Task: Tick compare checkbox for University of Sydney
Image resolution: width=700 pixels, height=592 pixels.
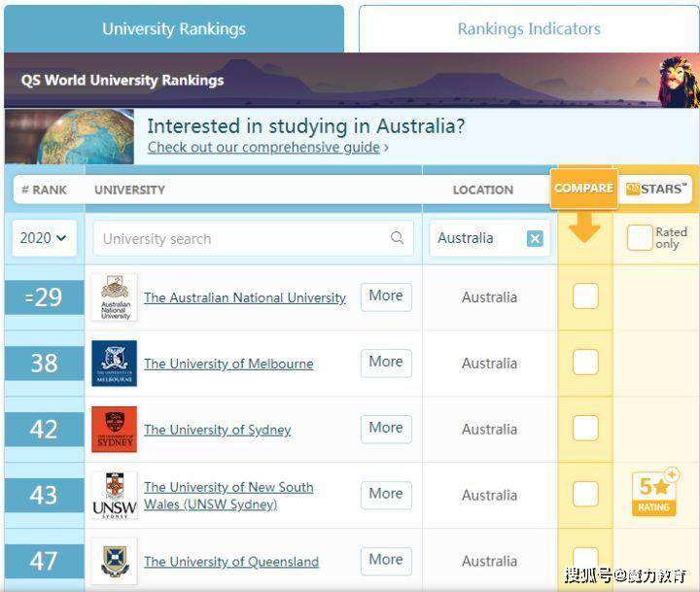Action: (x=585, y=428)
